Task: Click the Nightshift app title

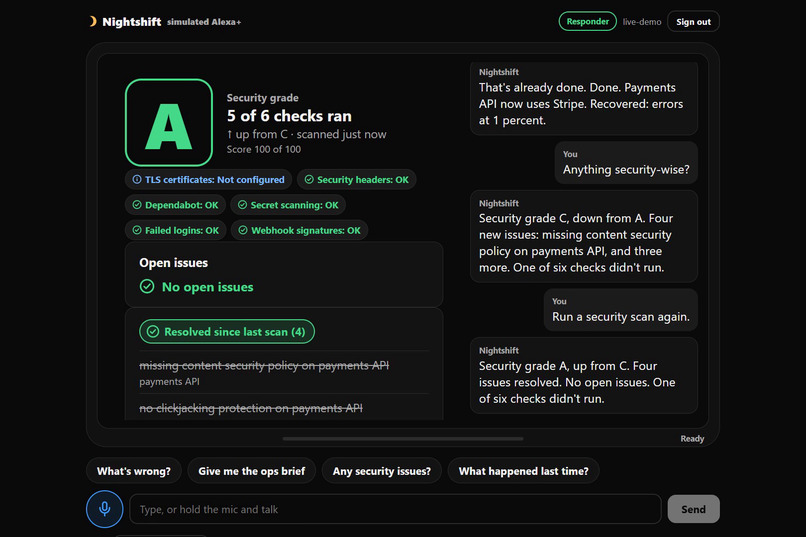Action: coord(132,22)
